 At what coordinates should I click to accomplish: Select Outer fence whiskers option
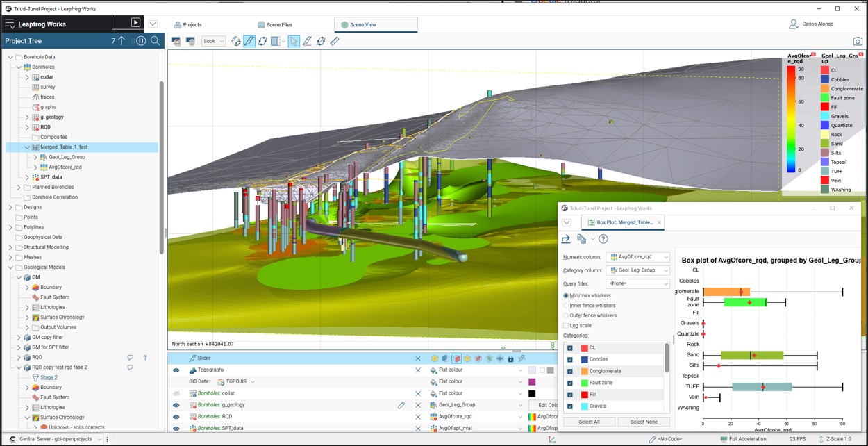(566, 315)
